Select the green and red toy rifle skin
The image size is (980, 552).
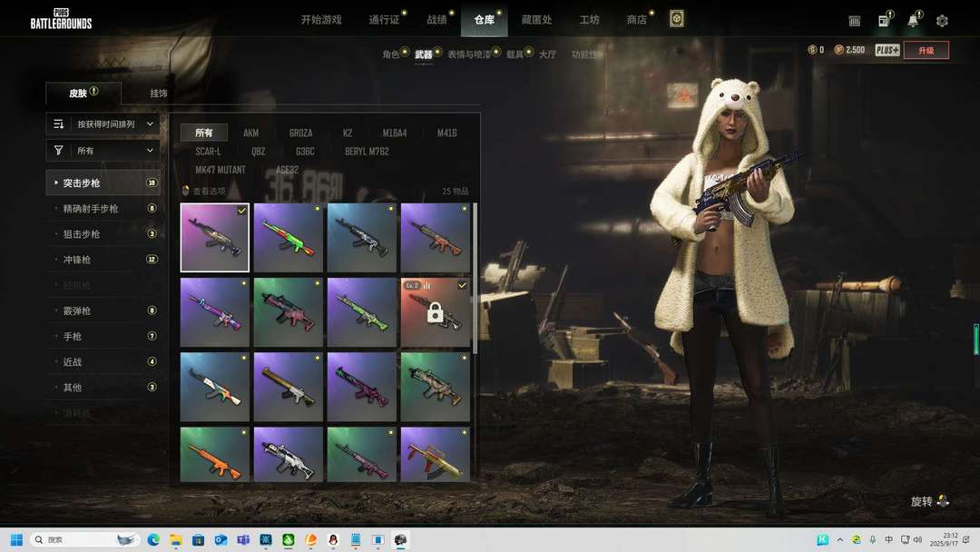click(289, 238)
